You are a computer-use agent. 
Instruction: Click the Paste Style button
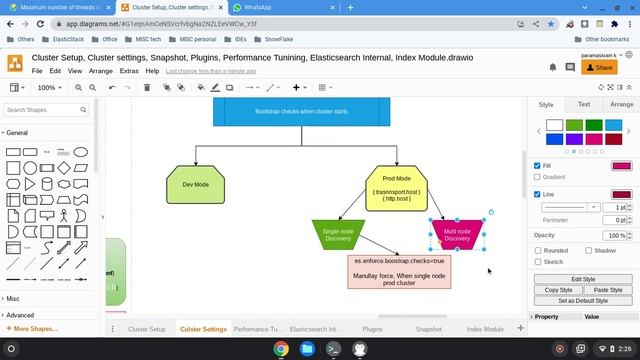[x=608, y=290]
